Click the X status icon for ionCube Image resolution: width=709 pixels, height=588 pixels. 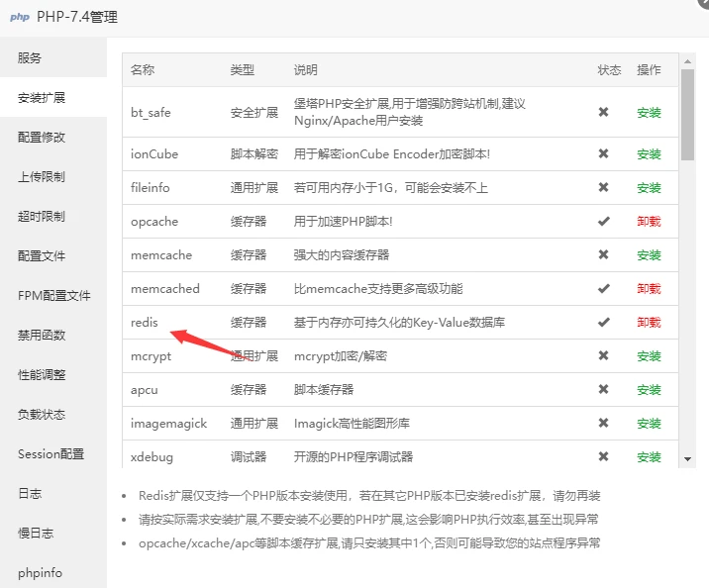603,154
